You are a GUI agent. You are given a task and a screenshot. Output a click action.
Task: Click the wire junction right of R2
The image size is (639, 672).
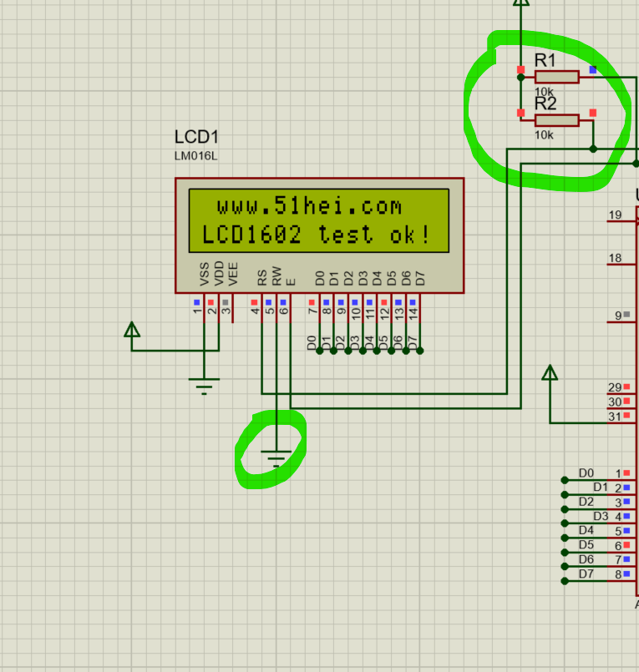click(x=593, y=149)
